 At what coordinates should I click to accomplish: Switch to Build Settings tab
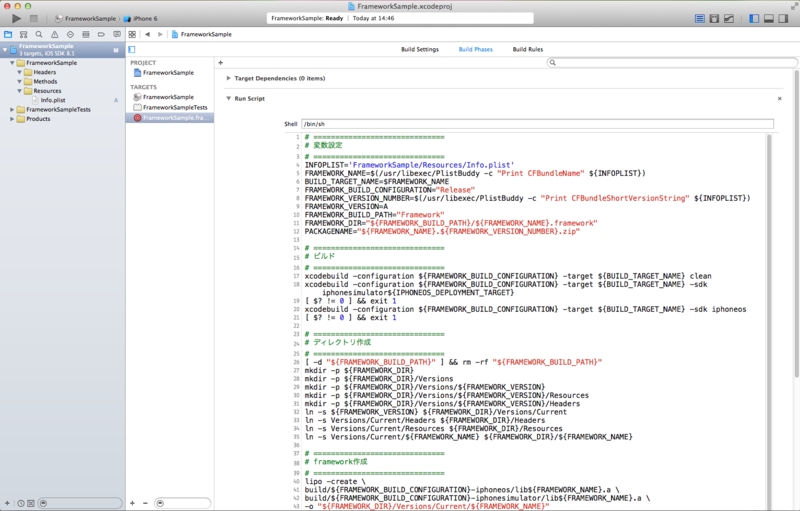[420, 49]
